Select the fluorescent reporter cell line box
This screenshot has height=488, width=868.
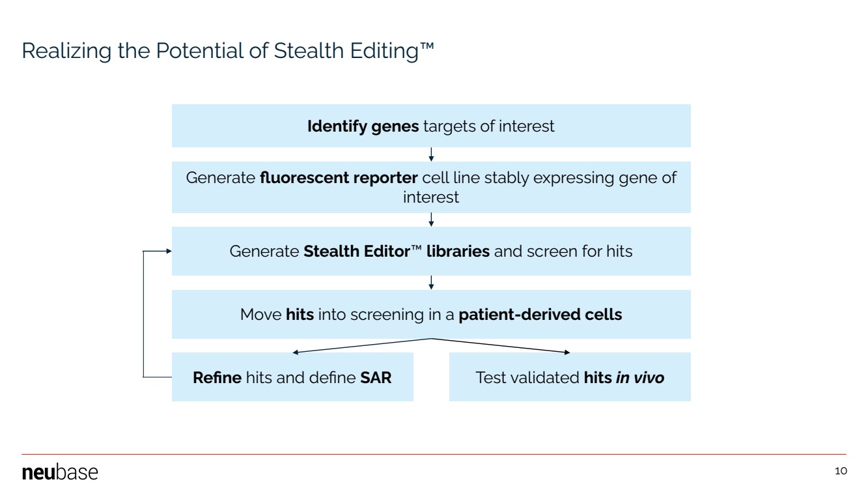click(x=431, y=187)
